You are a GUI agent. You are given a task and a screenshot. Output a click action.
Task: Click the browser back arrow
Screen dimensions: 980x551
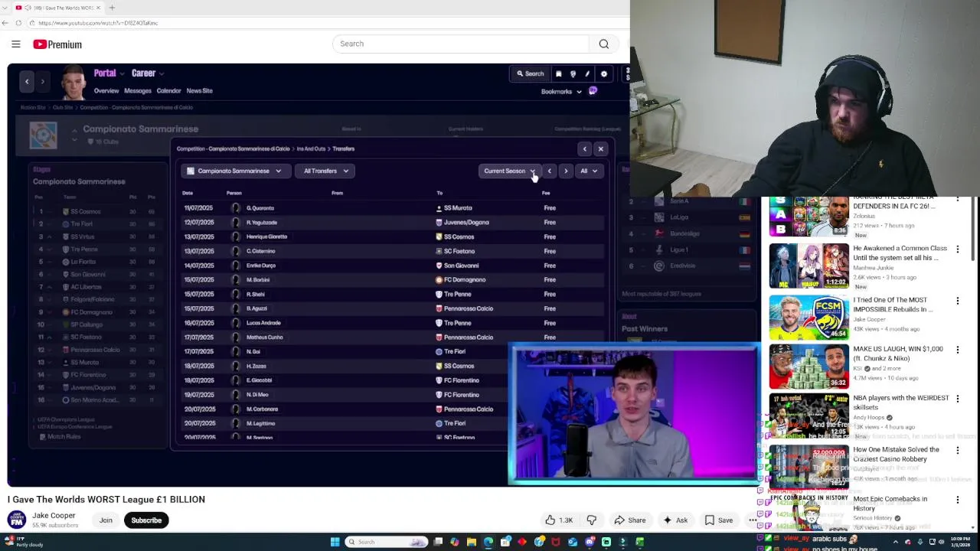[5, 23]
